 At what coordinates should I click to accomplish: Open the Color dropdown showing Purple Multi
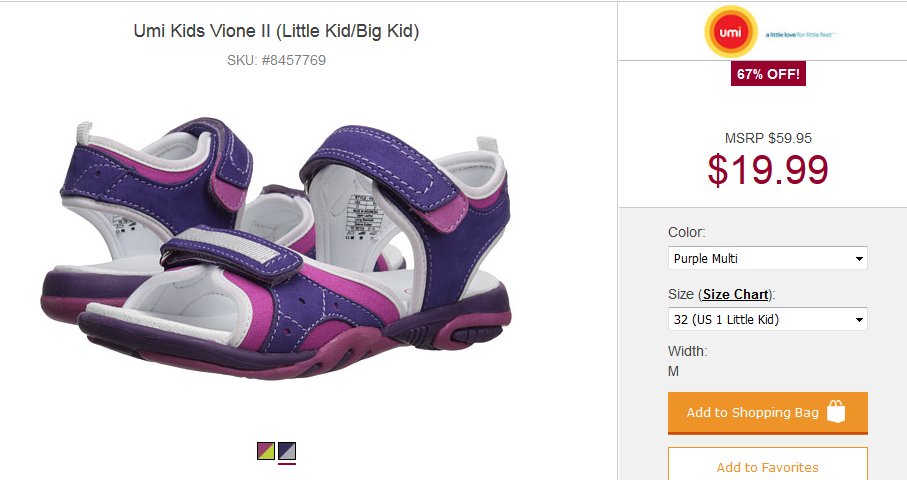[768, 259]
